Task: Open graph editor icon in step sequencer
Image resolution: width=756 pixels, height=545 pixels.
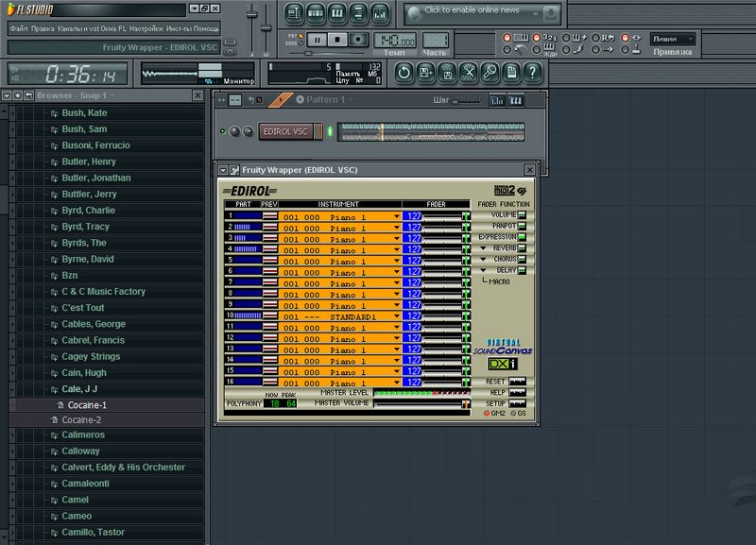Action: pyautogui.click(x=496, y=100)
